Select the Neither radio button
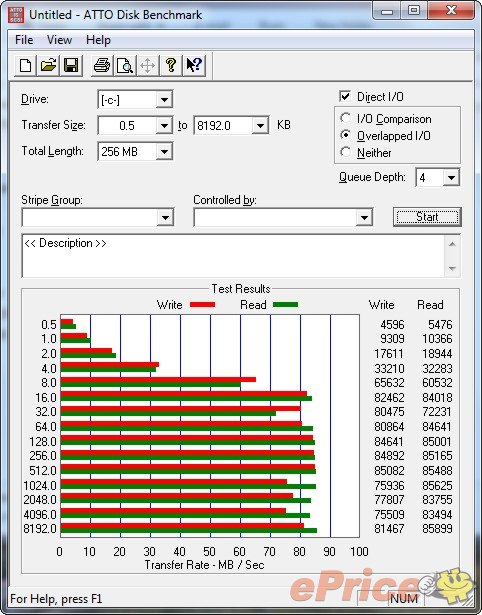The image size is (482, 615). click(346, 152)
